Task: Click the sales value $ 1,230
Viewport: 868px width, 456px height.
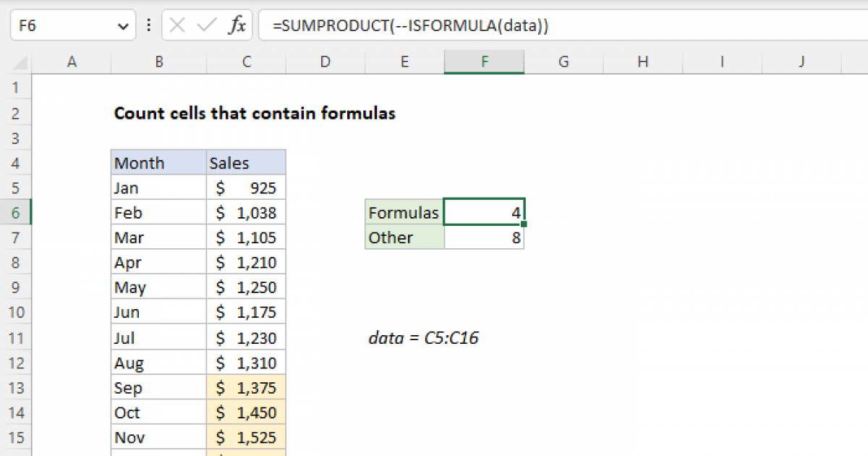Action: click(x=247, y=338)
